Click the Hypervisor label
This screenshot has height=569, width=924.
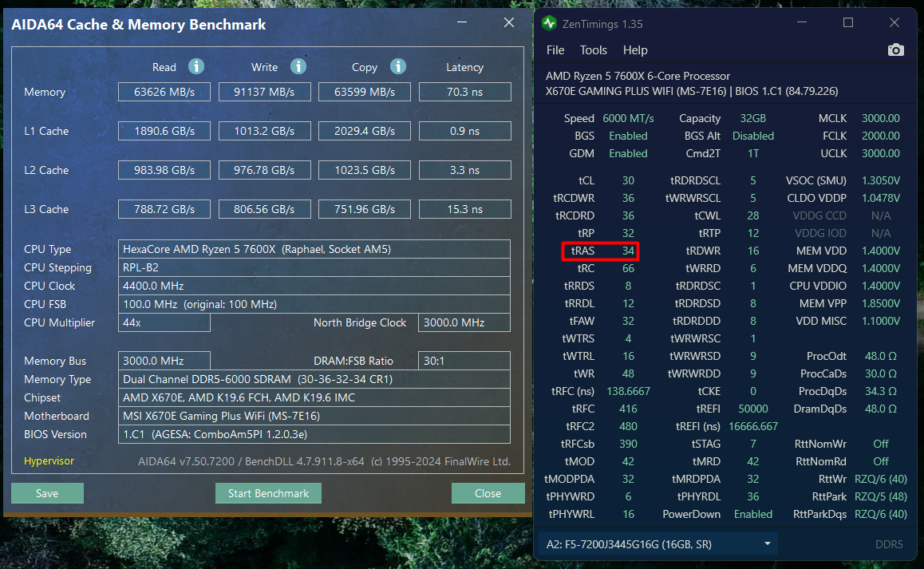pos(49,461)
